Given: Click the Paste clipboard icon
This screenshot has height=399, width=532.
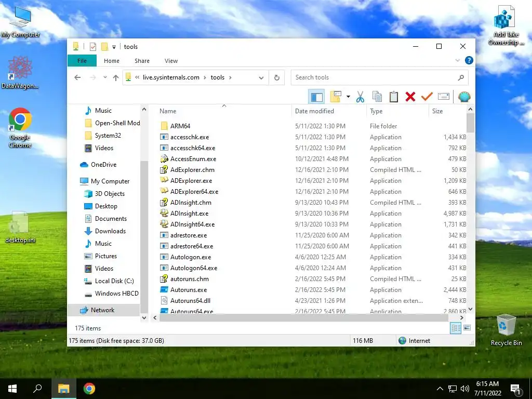Looking at the screenshot, I should coord(394,97).
